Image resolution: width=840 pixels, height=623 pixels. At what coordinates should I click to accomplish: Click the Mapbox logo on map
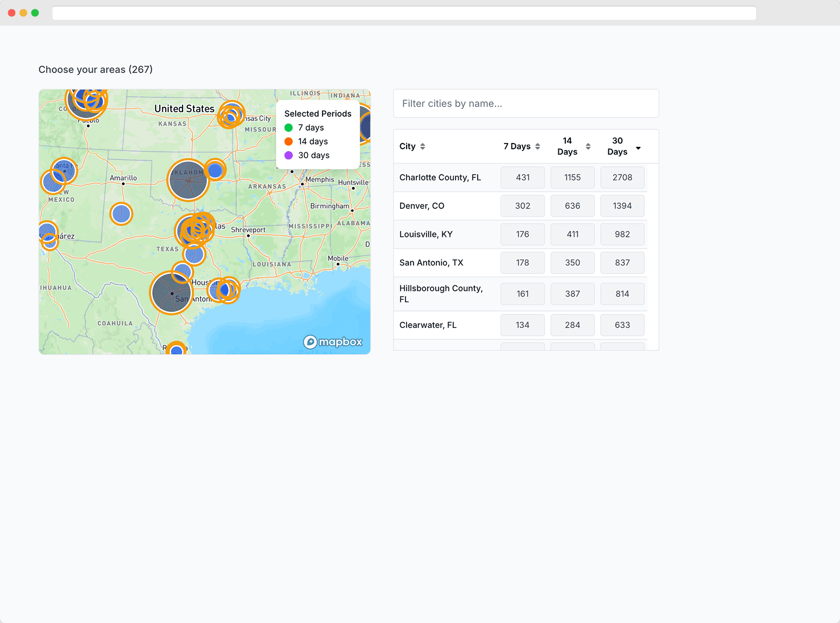click(x=333, y=342)
